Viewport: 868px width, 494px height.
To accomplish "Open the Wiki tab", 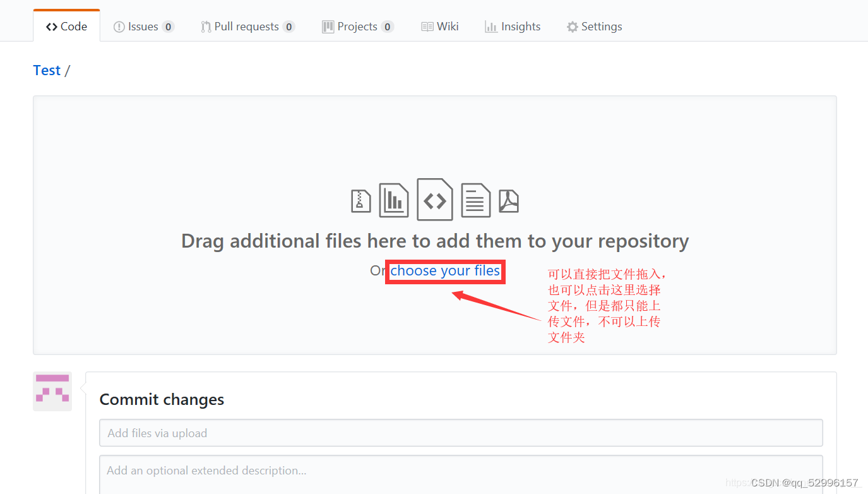I will (440, 27).
